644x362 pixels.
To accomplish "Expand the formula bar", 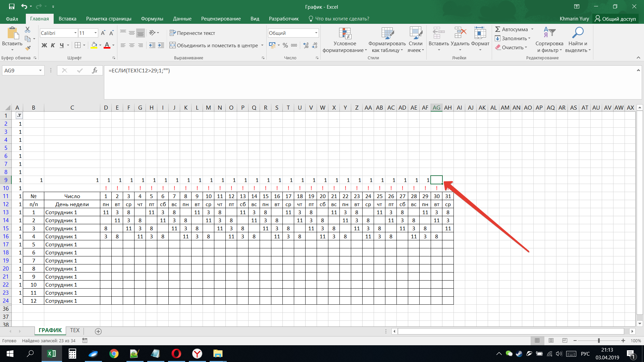I will pyautogui.click(x=638, y=70).
